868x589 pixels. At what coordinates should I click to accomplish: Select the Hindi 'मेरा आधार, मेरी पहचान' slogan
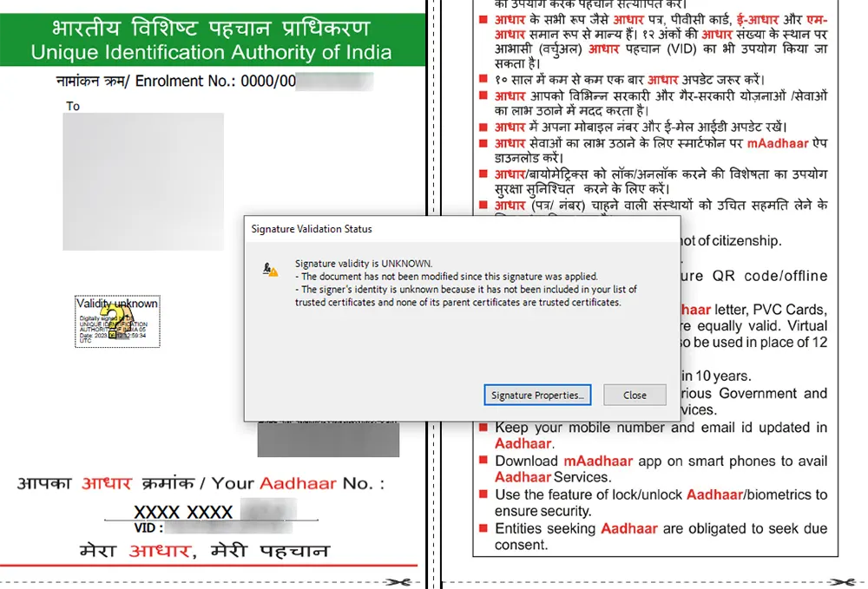tap(205, 551)
